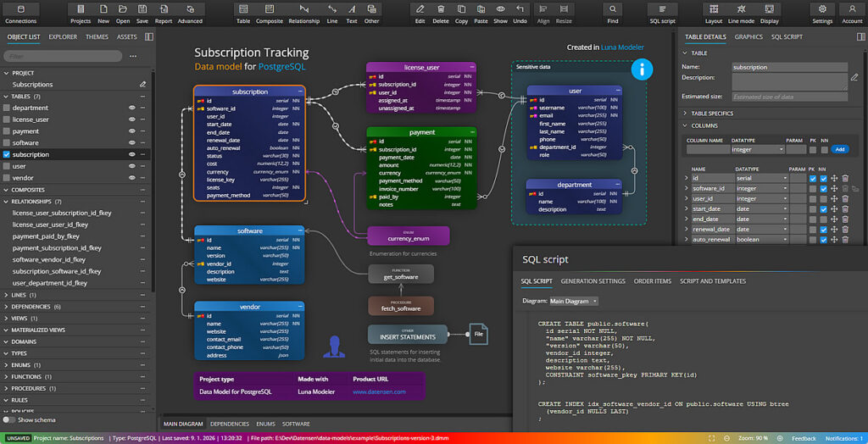Open the www.datensen.com link
Screen dimensions: 868x444
[379, 392]
